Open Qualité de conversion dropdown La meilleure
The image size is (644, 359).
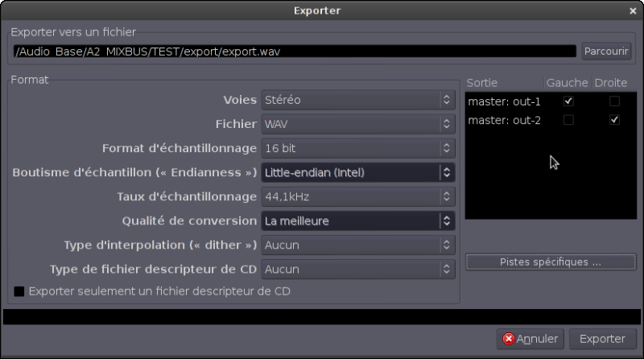coord(358,221)
